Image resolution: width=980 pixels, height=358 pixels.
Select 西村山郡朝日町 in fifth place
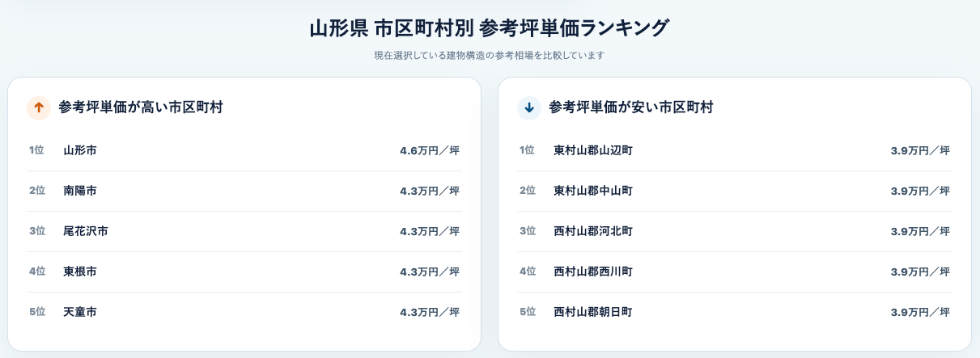tap(735, 312)
